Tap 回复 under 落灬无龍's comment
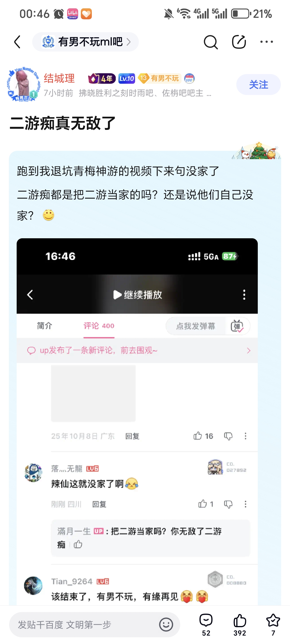Image resolution: width=290 pixels, height=644 pixels. (x=99, y=504)
